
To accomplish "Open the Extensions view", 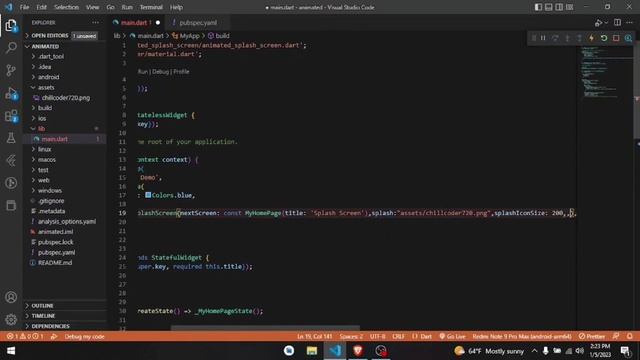I will tap(11, 116).
